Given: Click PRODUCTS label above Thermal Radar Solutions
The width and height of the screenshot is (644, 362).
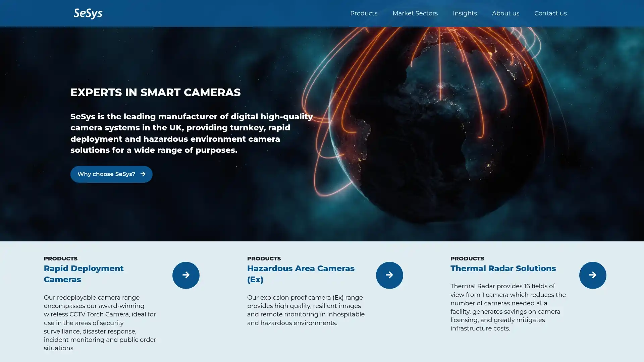Looking at the screenshot, I should (467, 258).
